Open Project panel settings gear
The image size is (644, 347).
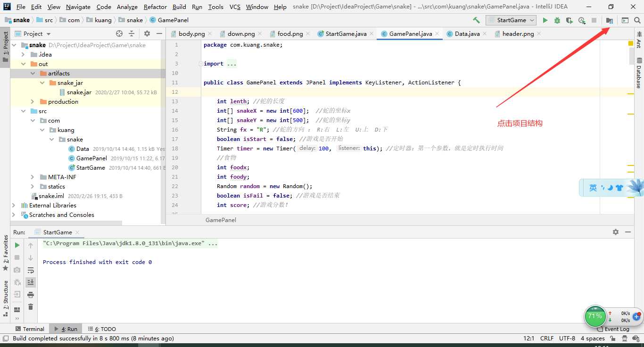tap(147, 33)
